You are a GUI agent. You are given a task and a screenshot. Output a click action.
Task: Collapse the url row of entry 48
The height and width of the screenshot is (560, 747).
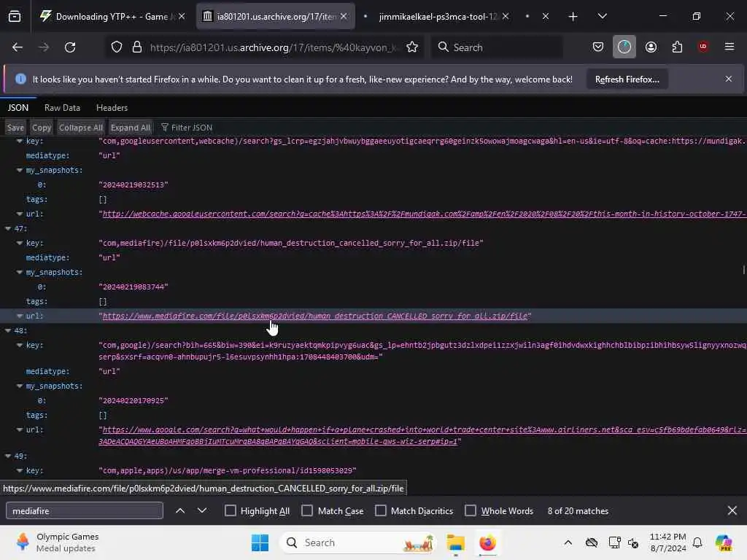[x=20, y=429]
